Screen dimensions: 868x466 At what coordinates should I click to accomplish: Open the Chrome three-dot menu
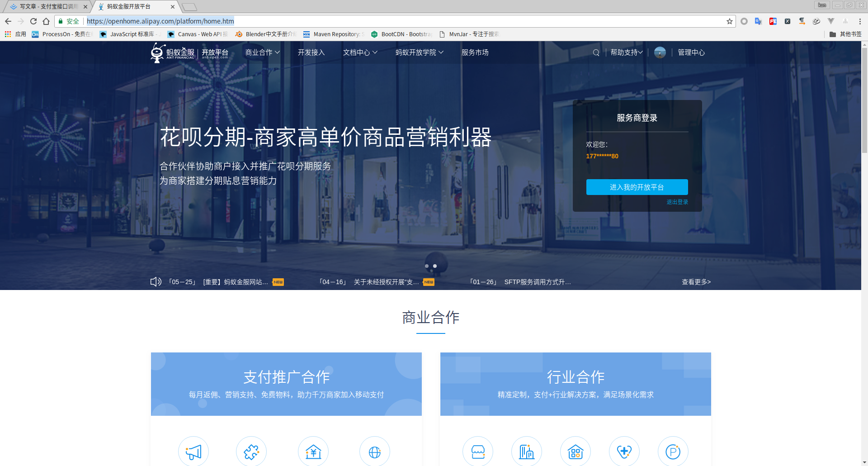click(x=860, y=21)
